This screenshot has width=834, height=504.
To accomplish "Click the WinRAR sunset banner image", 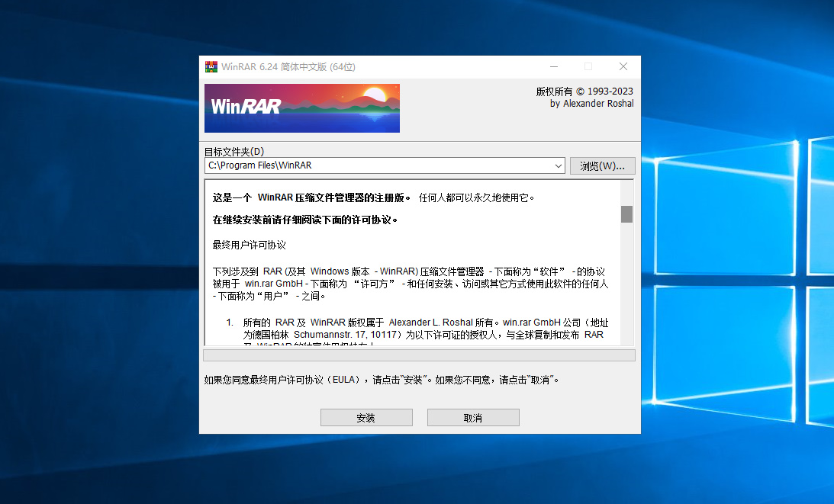I will point(302,108).
